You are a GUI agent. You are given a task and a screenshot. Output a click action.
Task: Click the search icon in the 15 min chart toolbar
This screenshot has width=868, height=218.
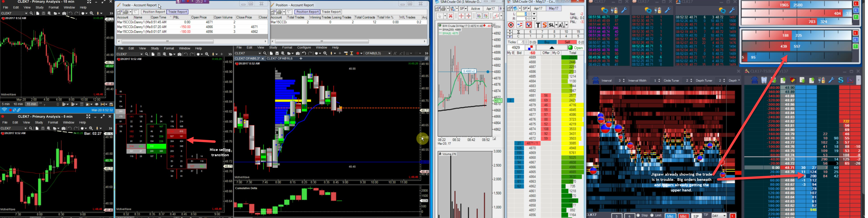tap(31, 13)
